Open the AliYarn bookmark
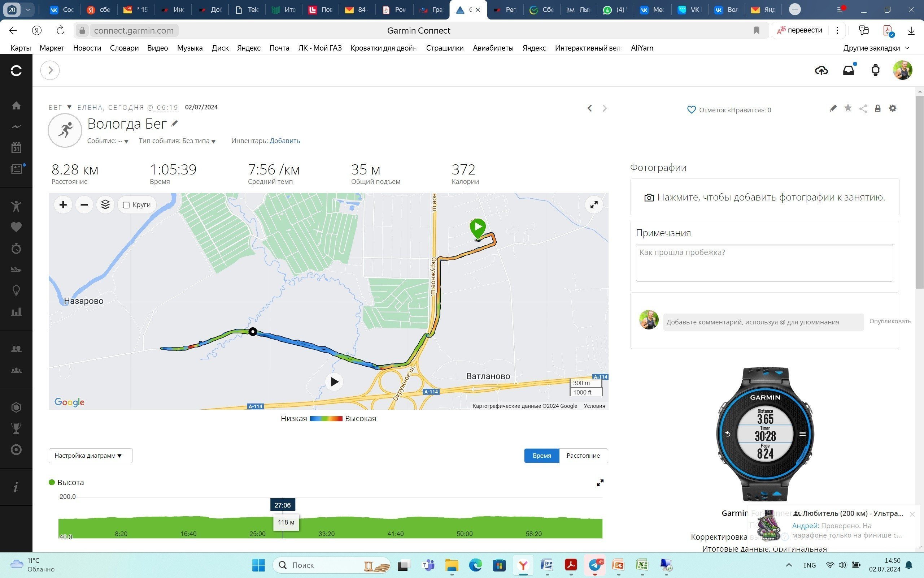The width and height of the screenshot is (924, 578). point(642,48)
